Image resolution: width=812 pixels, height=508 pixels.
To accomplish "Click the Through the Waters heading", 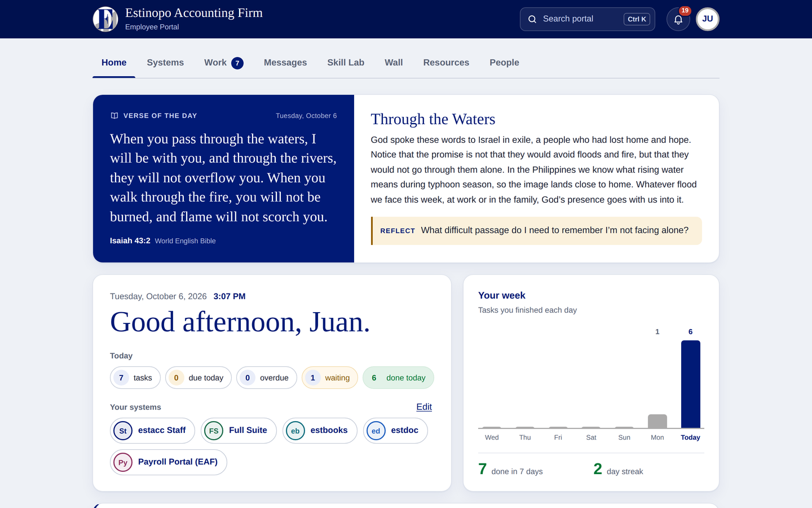I will coord(433,119).
